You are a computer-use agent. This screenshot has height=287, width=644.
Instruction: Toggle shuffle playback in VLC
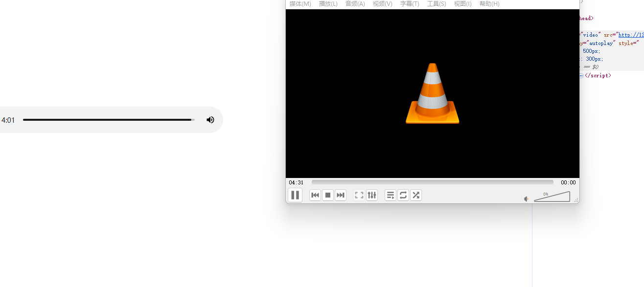point(416,195)
